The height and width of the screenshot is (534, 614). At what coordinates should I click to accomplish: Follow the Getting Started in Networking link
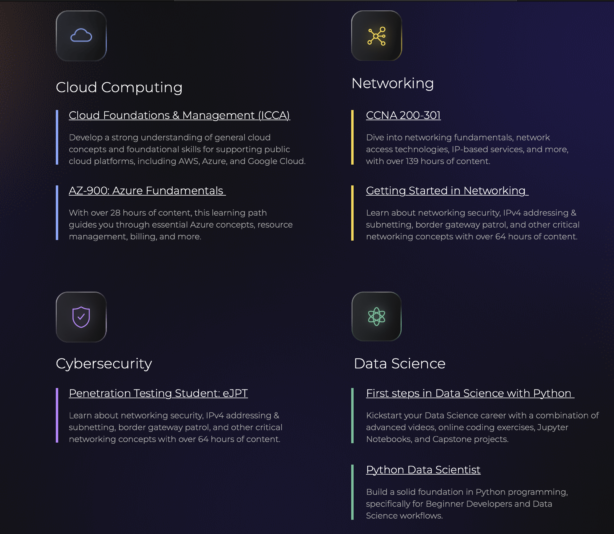click(x=446, y=191)
